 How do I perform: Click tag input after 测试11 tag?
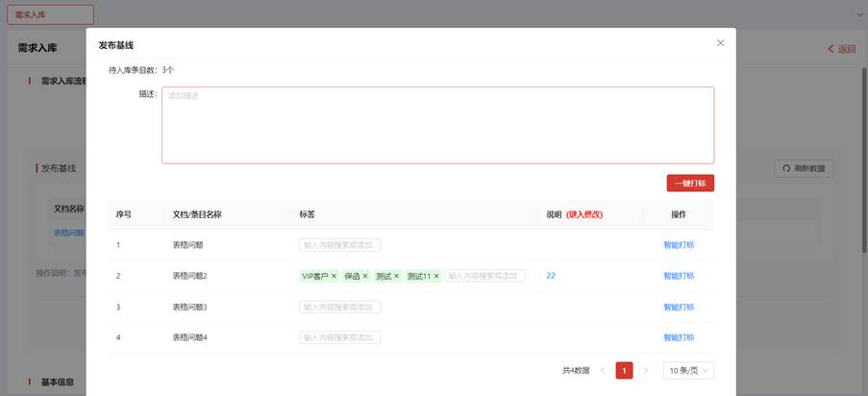point(484,276)
